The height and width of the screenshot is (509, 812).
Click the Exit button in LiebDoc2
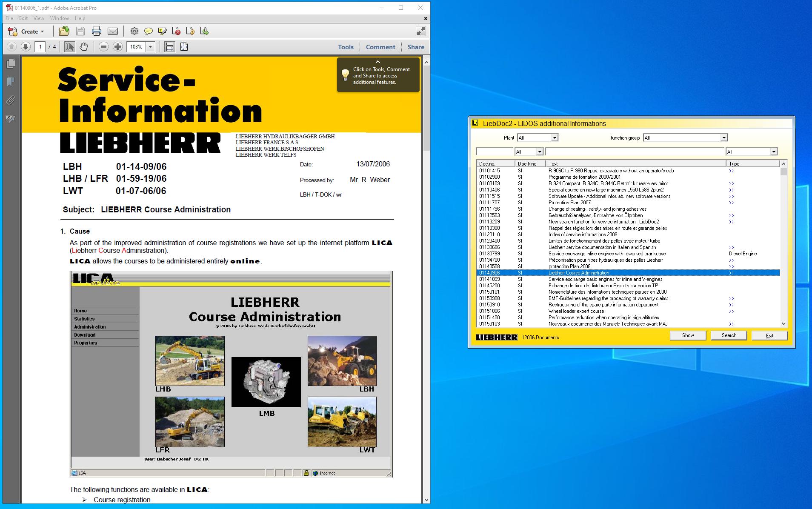(x=769, y=335)
